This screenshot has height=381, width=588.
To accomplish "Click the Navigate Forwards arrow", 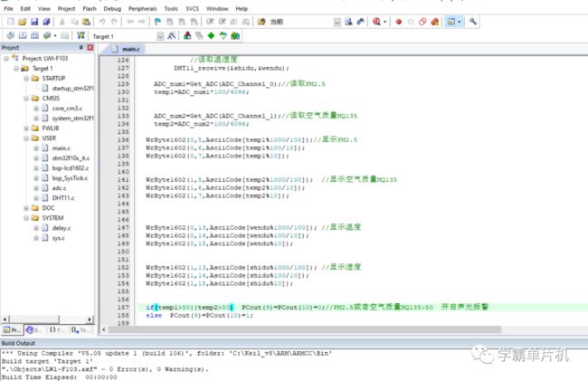I will [x=142, y=22].
